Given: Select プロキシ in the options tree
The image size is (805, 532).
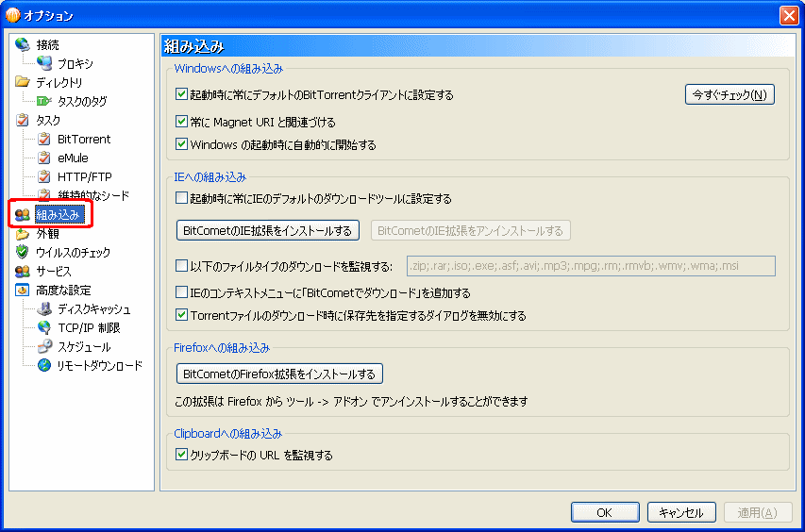Looking at the screenshot, I should pyautogui.click(x=75, y=63).
